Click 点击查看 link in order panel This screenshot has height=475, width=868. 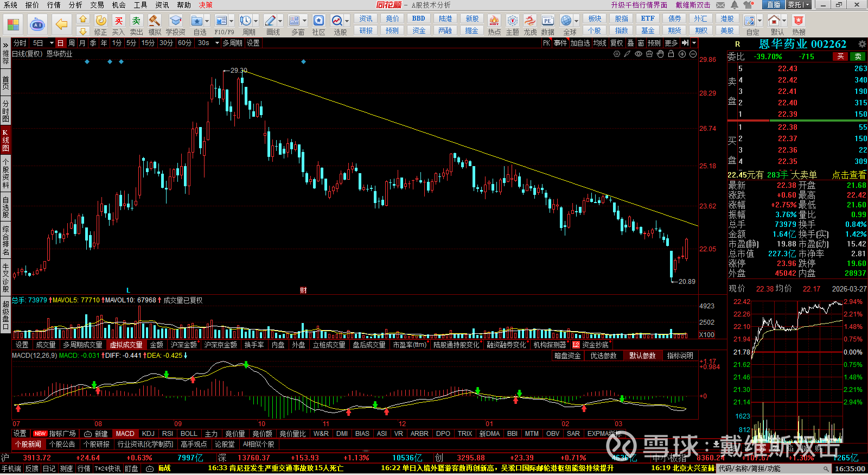[849, 175]
